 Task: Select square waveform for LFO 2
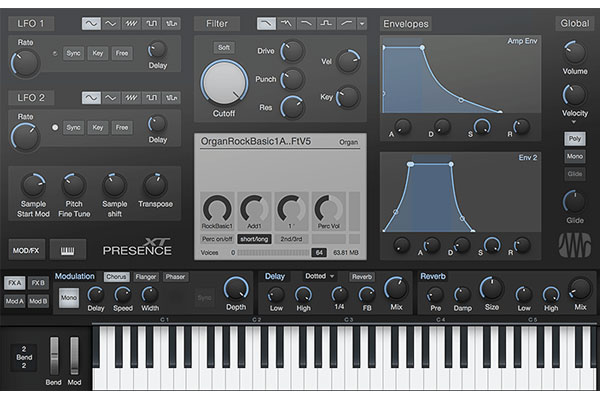[x=151, y=98]
